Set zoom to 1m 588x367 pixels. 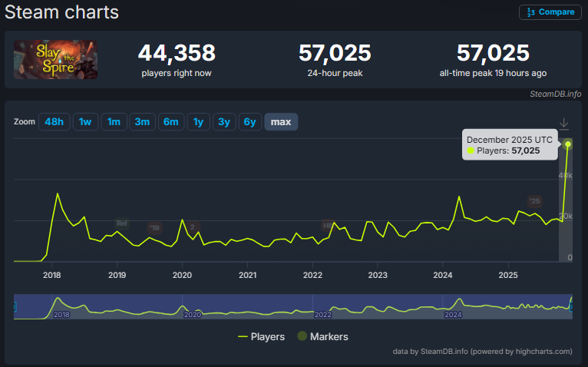pyautogui.click(x=114, y=122)
